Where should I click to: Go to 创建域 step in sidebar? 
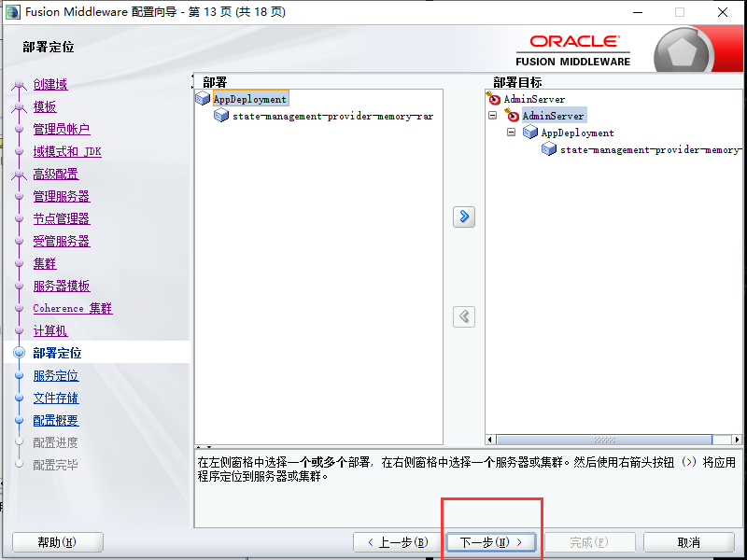coord(50,84)
